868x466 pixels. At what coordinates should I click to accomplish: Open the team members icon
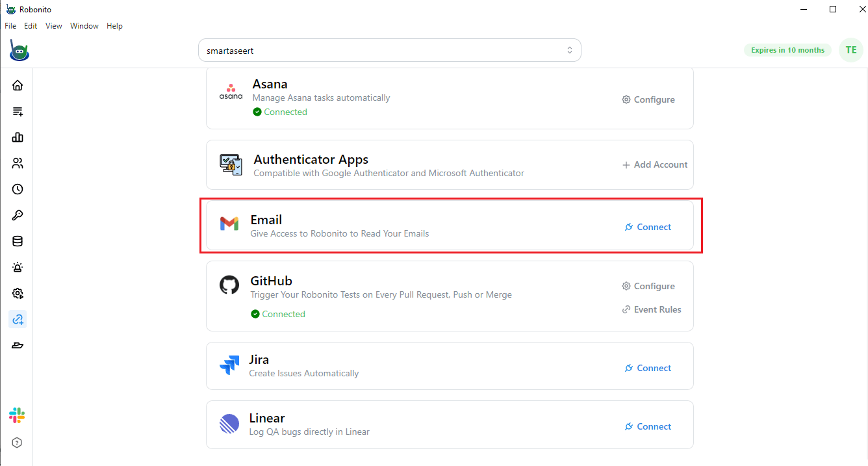tap(18, 163)
